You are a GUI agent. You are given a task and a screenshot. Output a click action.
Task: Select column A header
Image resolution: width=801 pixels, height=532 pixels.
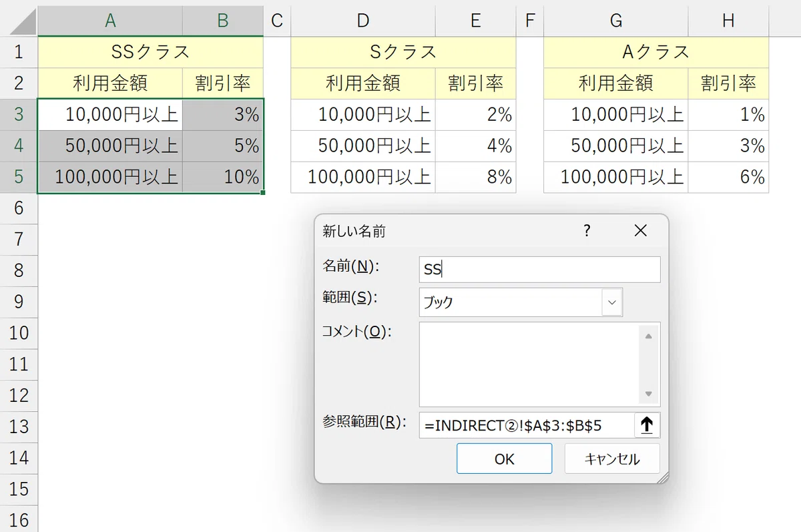110,21
